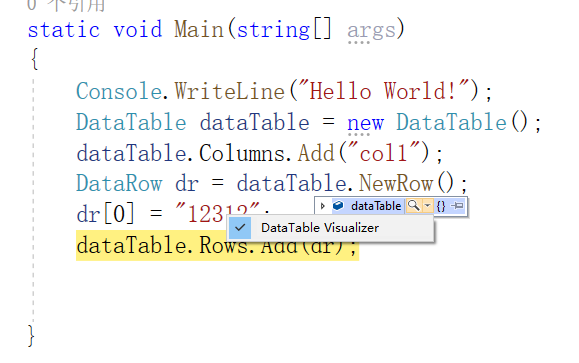Click the DataRow type name
The height and width of the screenshot is (363, 579).
119,183
